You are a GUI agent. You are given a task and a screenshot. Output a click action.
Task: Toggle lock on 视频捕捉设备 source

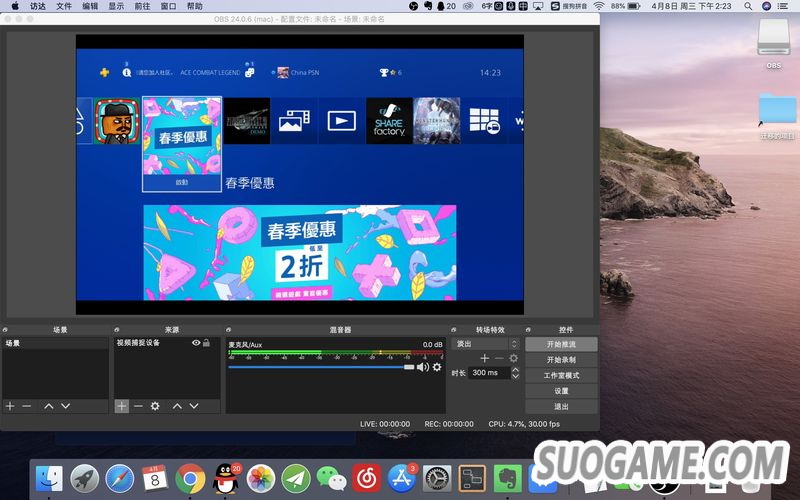coord(206,343)
